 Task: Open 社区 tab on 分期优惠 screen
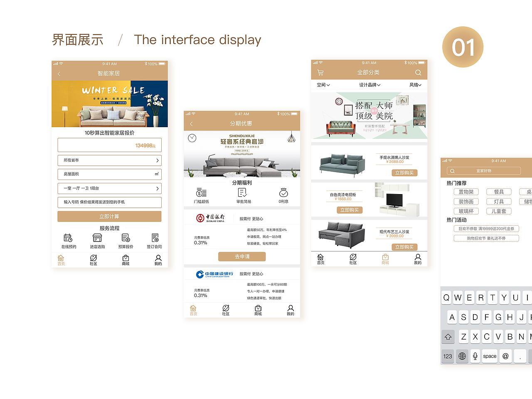click(226, 310)
